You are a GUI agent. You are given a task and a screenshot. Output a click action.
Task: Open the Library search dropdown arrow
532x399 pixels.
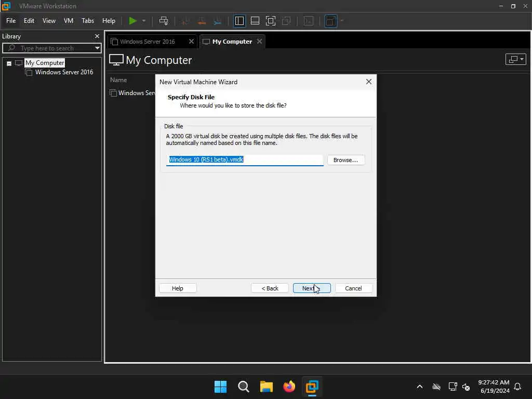[x=97, y=48]
